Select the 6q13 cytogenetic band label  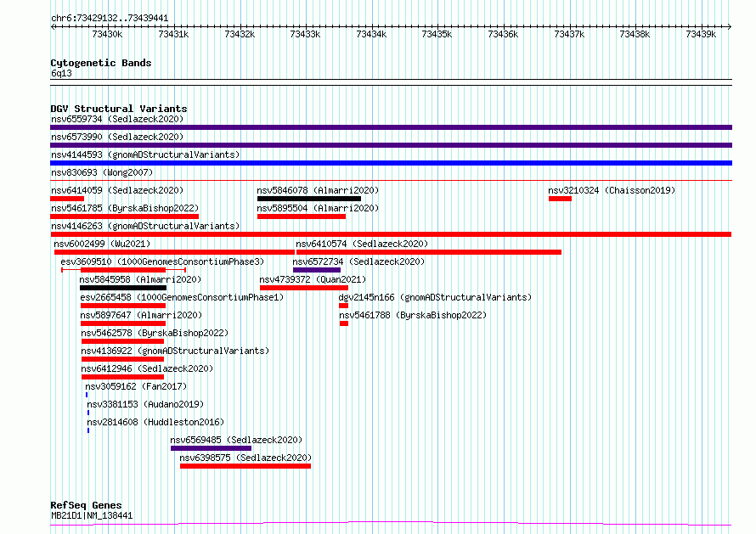click(x=61, y=73)
